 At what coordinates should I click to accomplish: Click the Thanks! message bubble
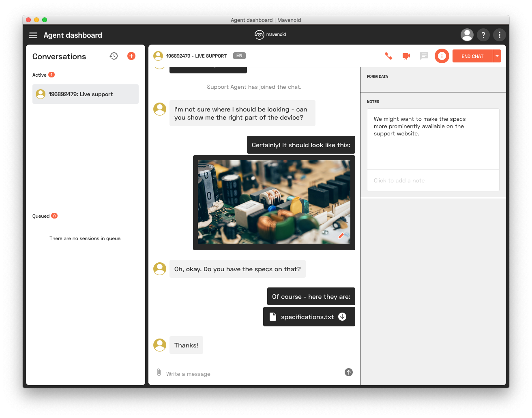(x=186, y=345)
